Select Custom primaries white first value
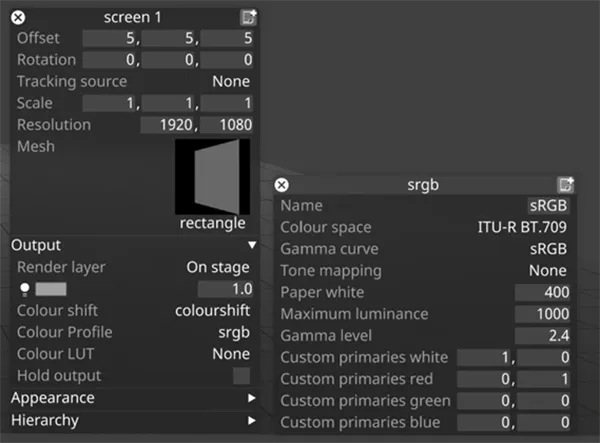 pos(486,357)
